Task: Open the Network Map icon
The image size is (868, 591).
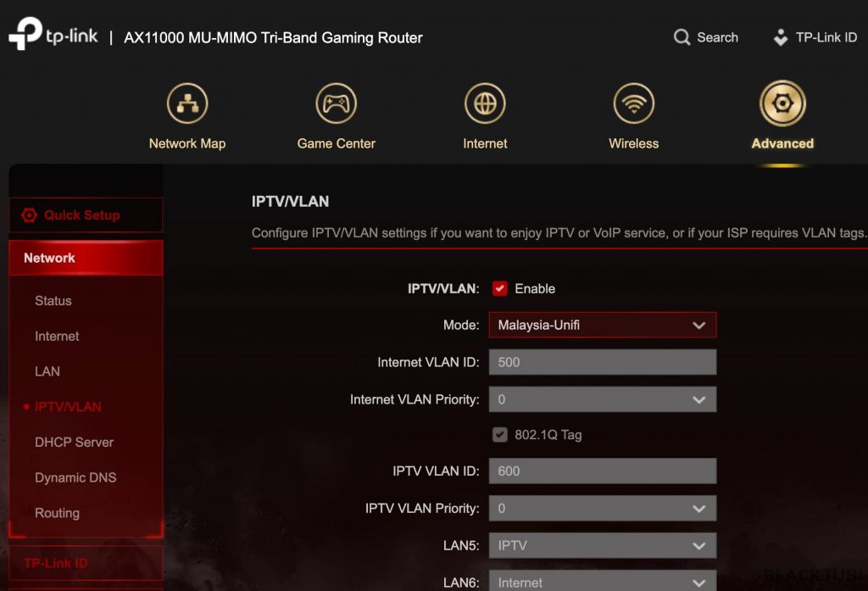Action: tap(187, 103)
